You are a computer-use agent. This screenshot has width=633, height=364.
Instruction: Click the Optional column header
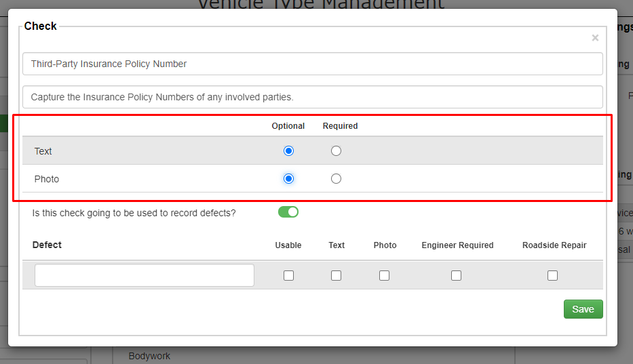[x=288, y=126]
